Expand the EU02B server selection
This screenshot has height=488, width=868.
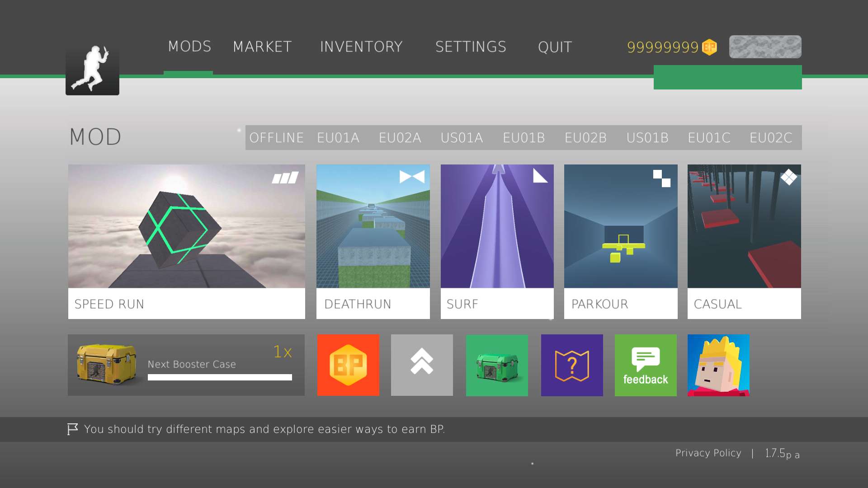pos(586,137)
